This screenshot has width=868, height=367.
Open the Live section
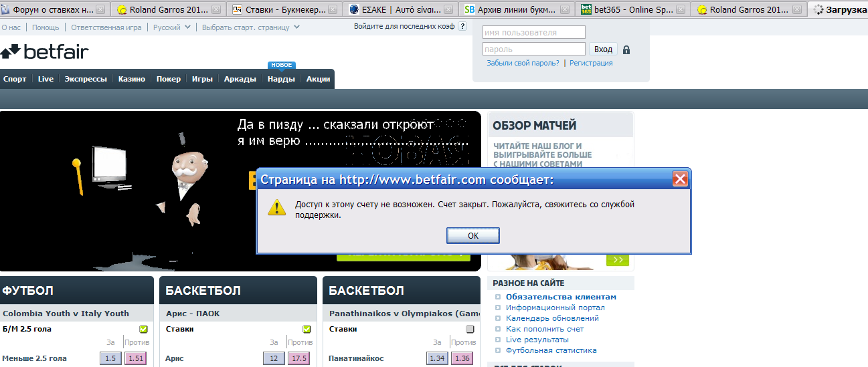tap(46, 79)
